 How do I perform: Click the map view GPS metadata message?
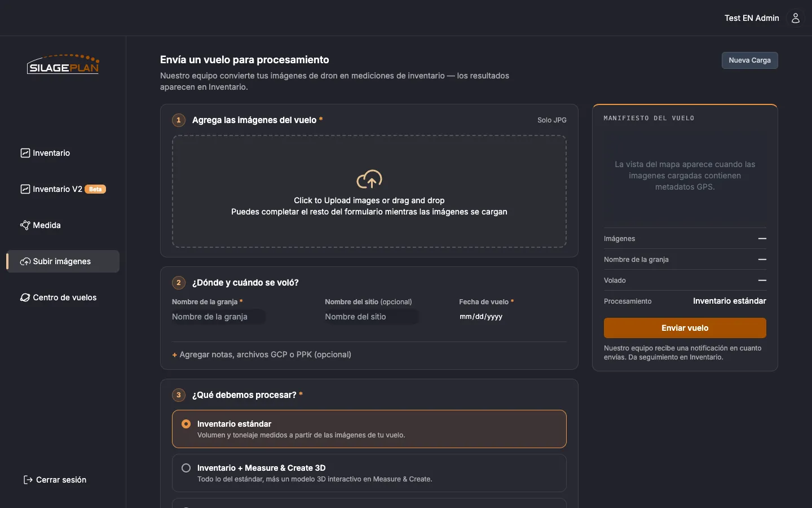tap(685, 176)
